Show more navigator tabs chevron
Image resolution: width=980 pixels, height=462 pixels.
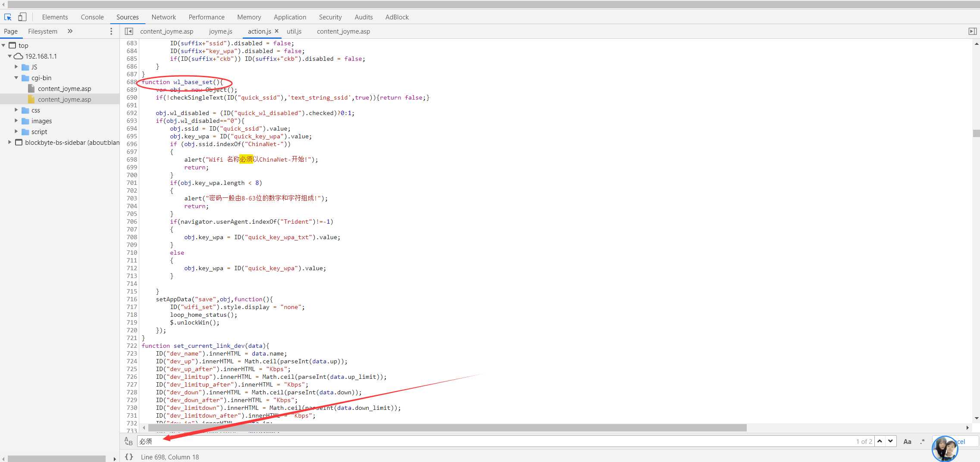coord(70,31)
